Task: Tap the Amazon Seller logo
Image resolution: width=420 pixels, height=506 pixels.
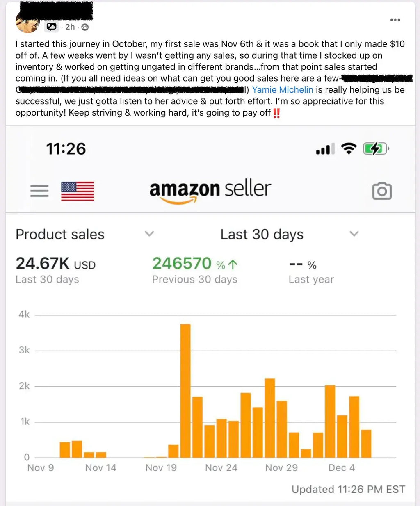Action: coord(210,189)
